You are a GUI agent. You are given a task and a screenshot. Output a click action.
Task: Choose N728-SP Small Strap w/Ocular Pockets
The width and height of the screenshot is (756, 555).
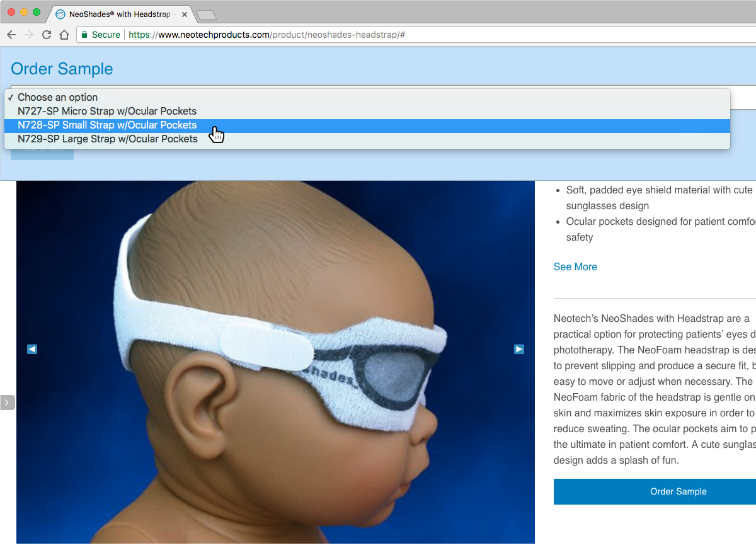coord(367,125)
